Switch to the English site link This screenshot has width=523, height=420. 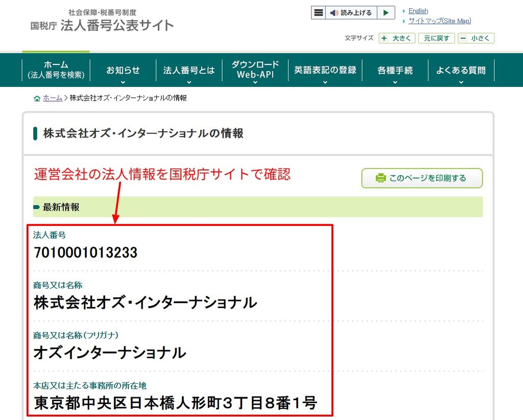pyautogui.click(x=418, y=11)
